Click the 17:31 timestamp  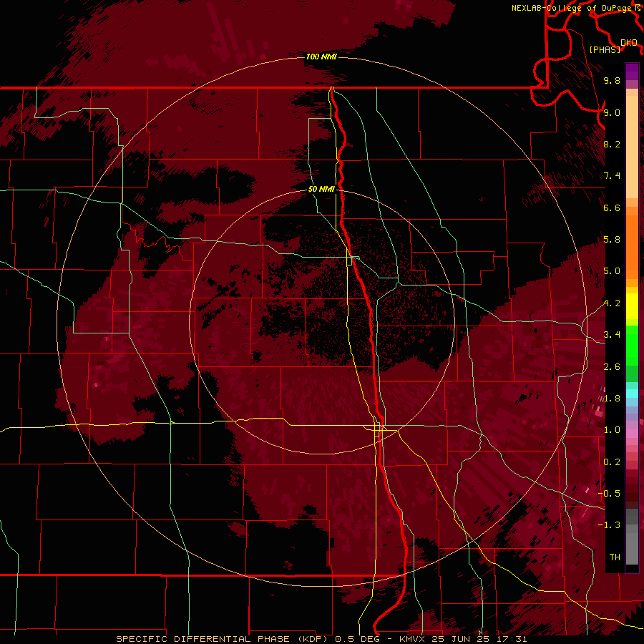tap(512, 639)
